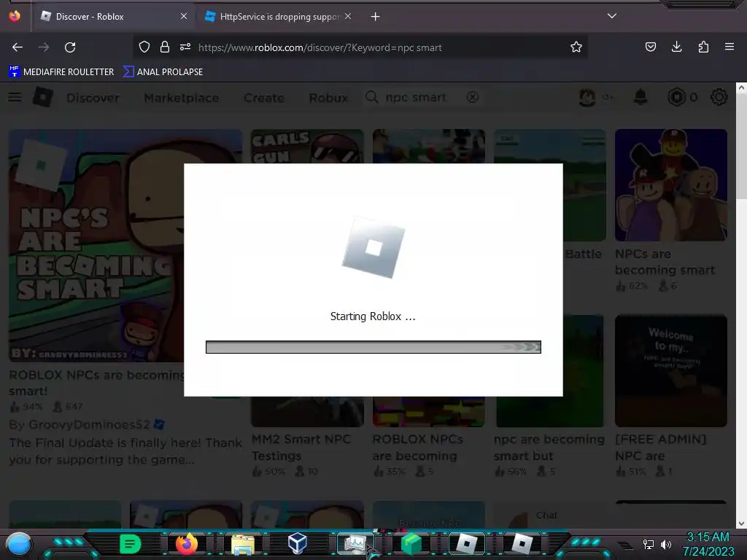Open the Marketplace navigation item

point(182,98)
